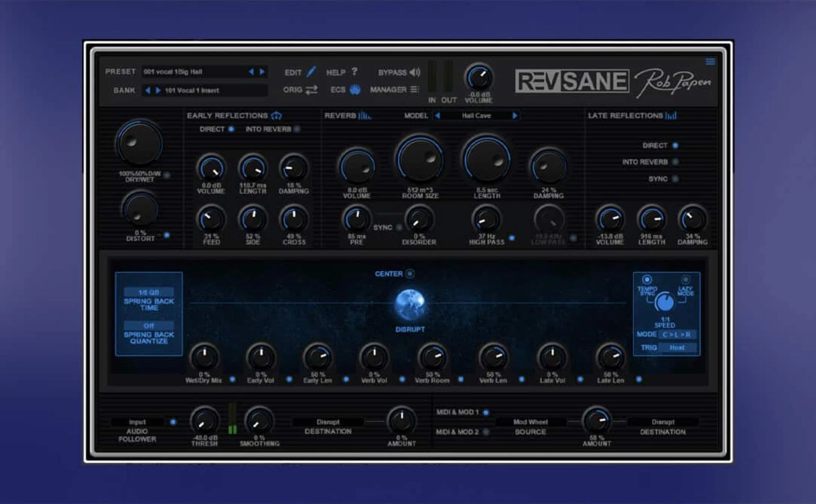816x504 pixels.
Task: Enable Tempo Sync radio button
Action: pyautogui.click(x=647, y=279)
